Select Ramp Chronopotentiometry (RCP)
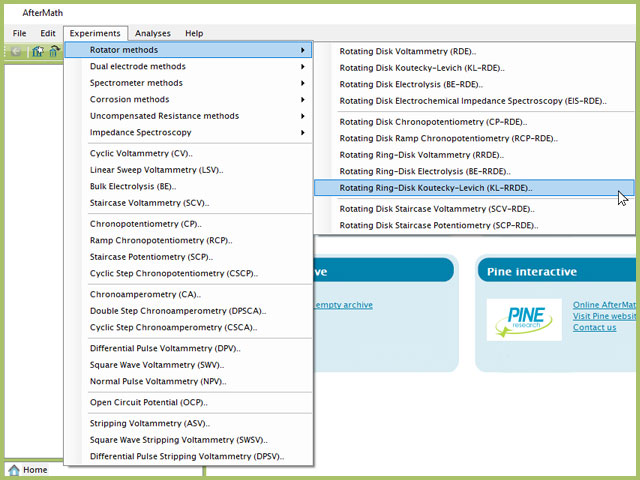The height and width of the screenshot is (480, 640). tap(189, 240)
